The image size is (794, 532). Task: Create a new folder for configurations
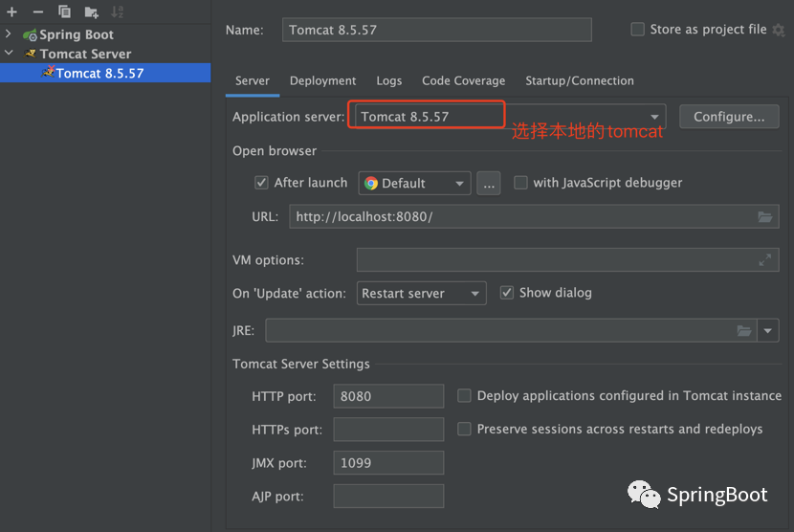tap(91, 11)
